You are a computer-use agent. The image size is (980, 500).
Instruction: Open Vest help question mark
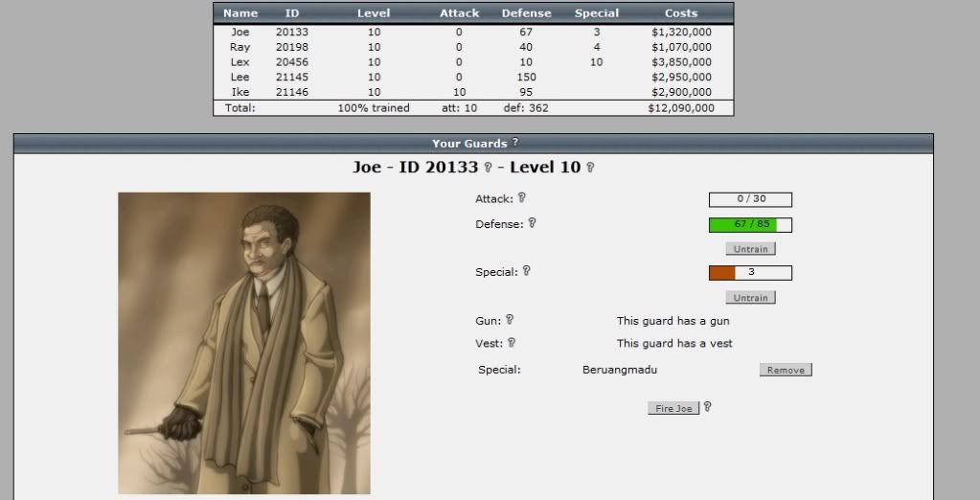click(512, 342)
